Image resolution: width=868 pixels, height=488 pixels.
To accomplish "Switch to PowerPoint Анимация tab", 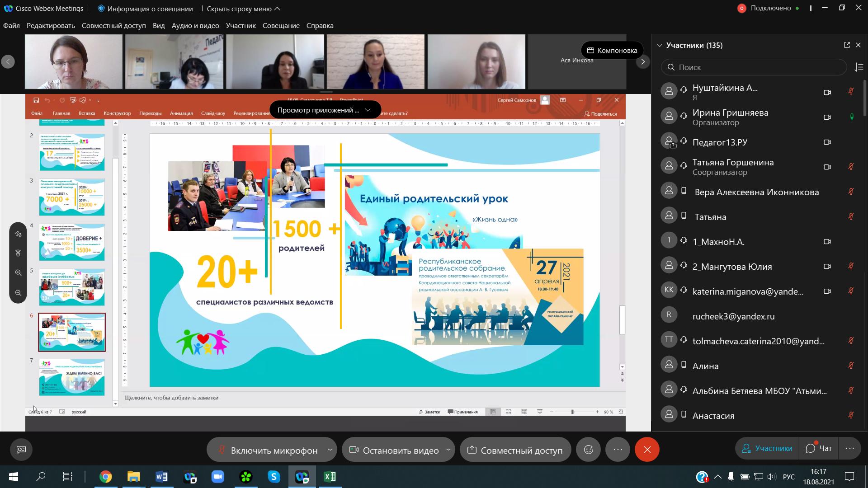I will 181,113.
